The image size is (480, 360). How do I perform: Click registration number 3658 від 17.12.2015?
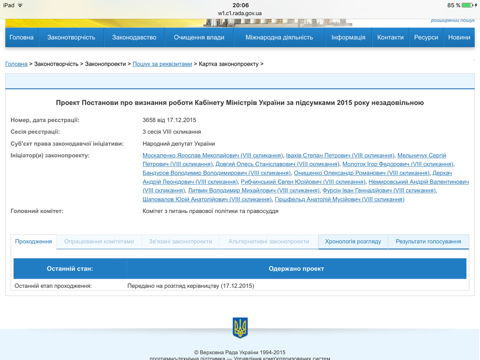point(169,120)
